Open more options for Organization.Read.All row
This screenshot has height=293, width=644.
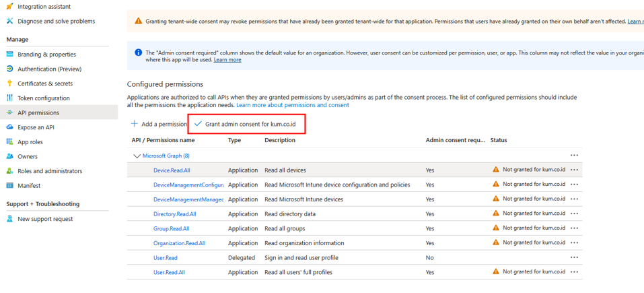point(574,243)
